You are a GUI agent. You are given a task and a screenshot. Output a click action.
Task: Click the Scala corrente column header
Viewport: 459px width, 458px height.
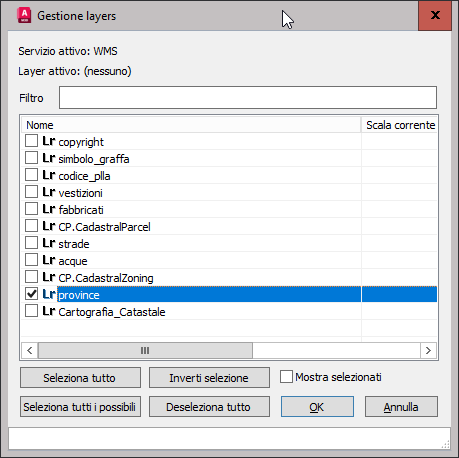coord(399,125)
